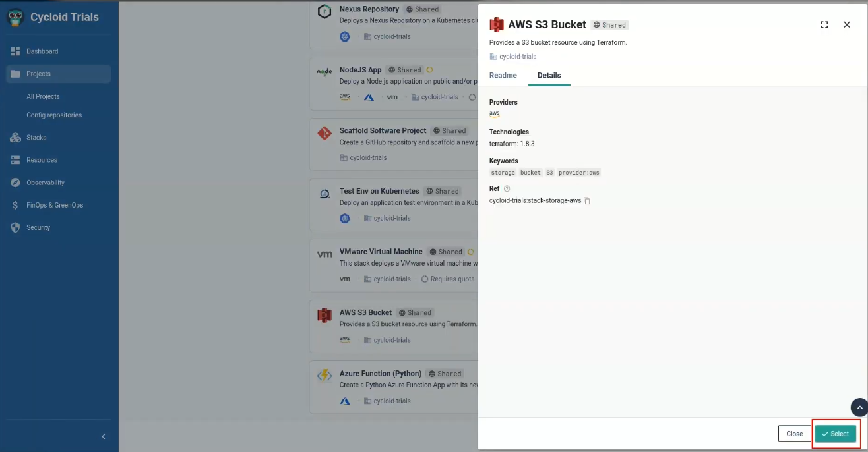868x452 pixels.
Task: Copy the stack ref to clipboard
Action: (x=587, y=201)
